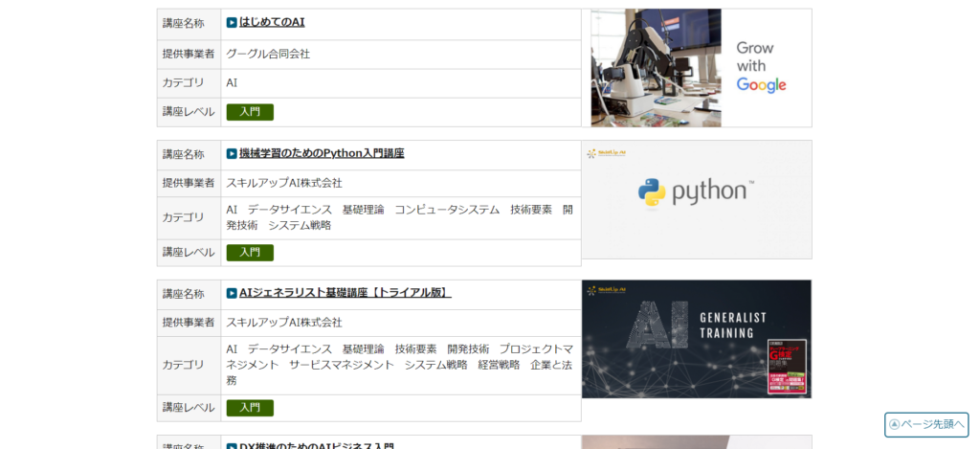This screenshot has width=980, height=449.
Task: Click 講座レベル label in Python course table
Action: point(189,253)
